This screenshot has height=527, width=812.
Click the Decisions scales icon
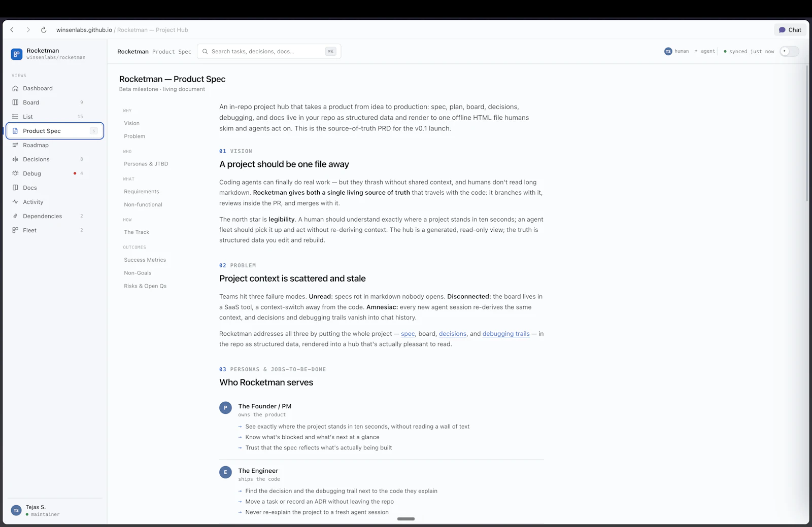[x=15, y=159]
